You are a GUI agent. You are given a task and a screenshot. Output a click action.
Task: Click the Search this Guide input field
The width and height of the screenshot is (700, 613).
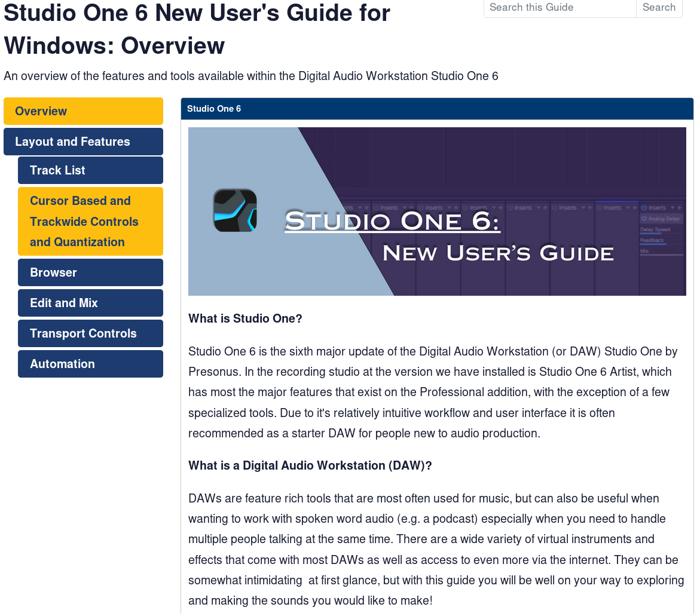tap(560, 8)
